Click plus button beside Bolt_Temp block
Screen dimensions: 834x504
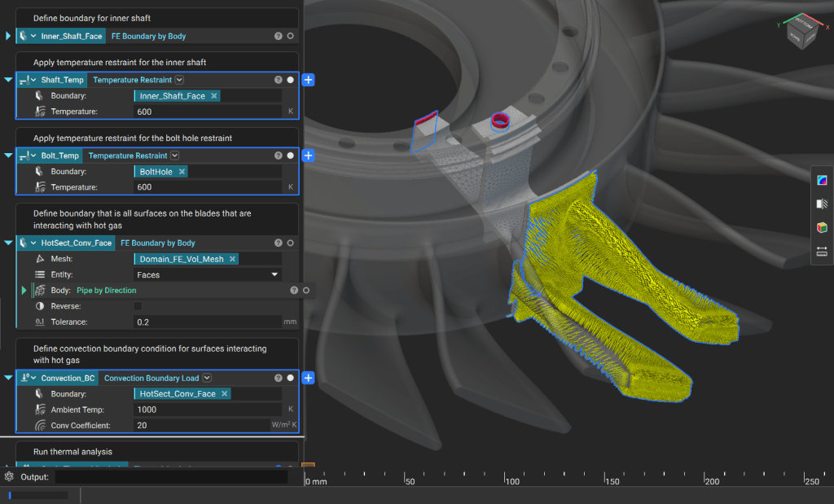tap(308, 156)
